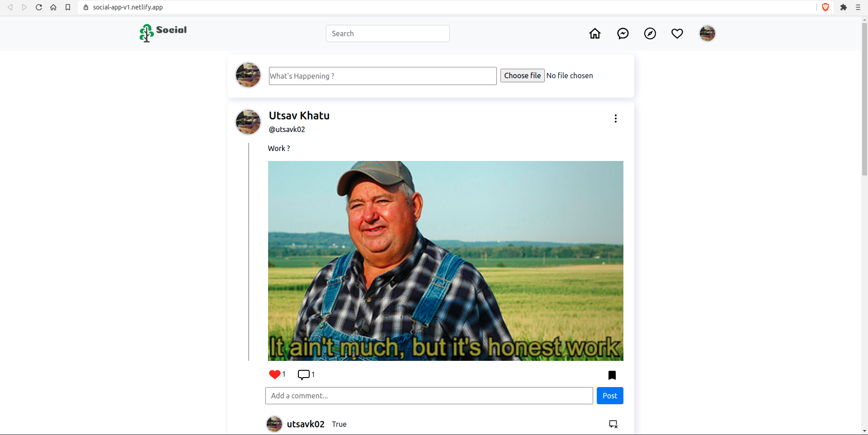Open the Explore compass icon
868x435 pixels.
pyautogui.click(x=650, y=33)
